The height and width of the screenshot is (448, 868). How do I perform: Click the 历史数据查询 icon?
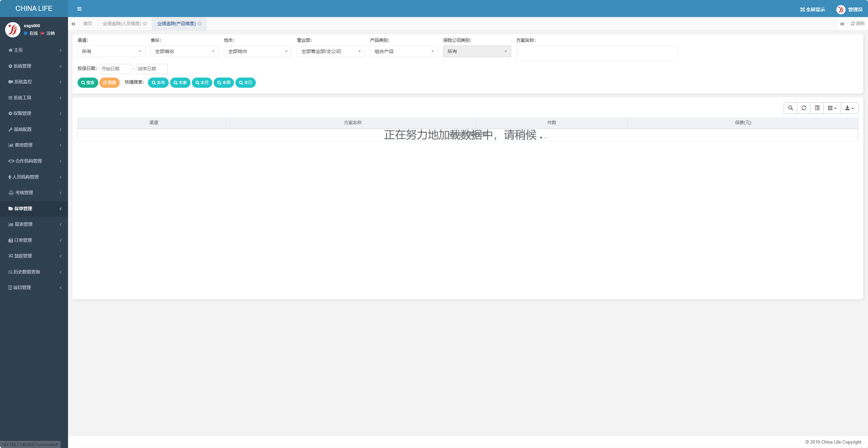[x=10, y=272]
